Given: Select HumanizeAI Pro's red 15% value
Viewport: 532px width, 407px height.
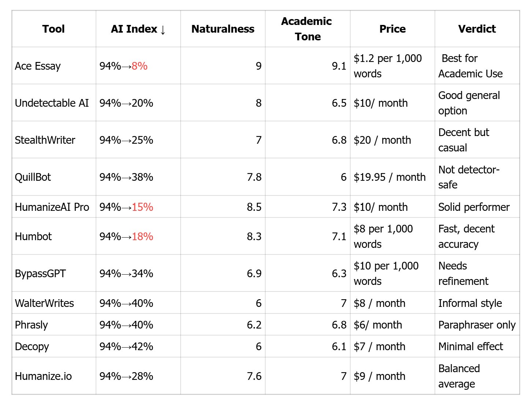Looking at the screenshot, I should (x=143, y=207).
